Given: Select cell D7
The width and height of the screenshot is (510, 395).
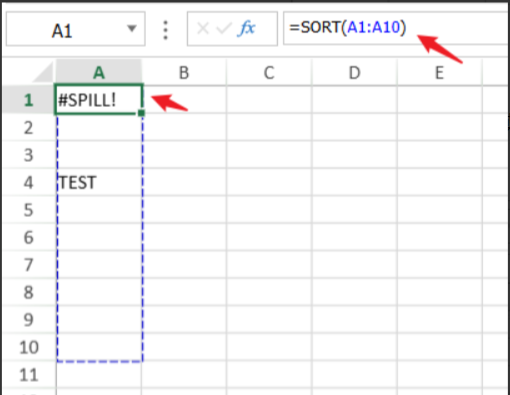Looking at the screenshot, I should 355,265.
